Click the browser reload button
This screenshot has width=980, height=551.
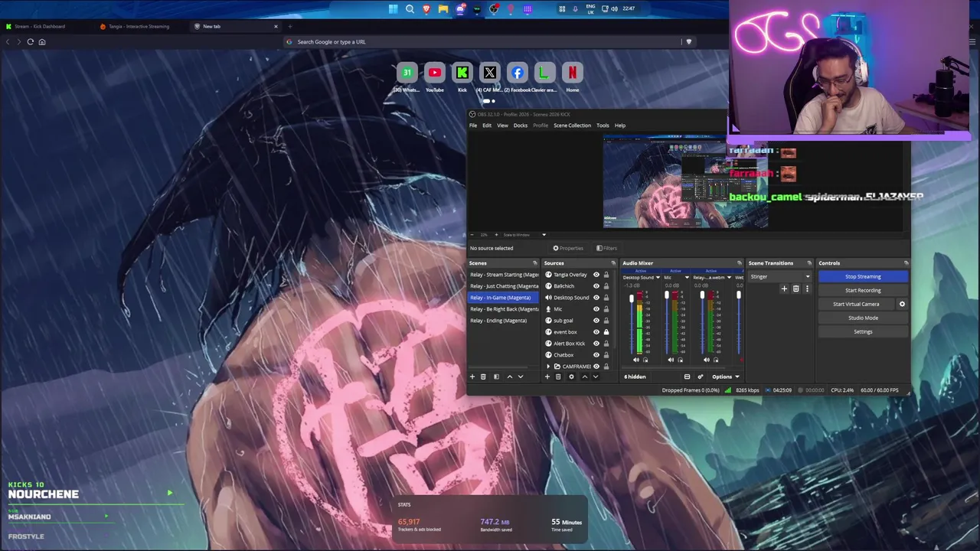click(x=31, y=41)
